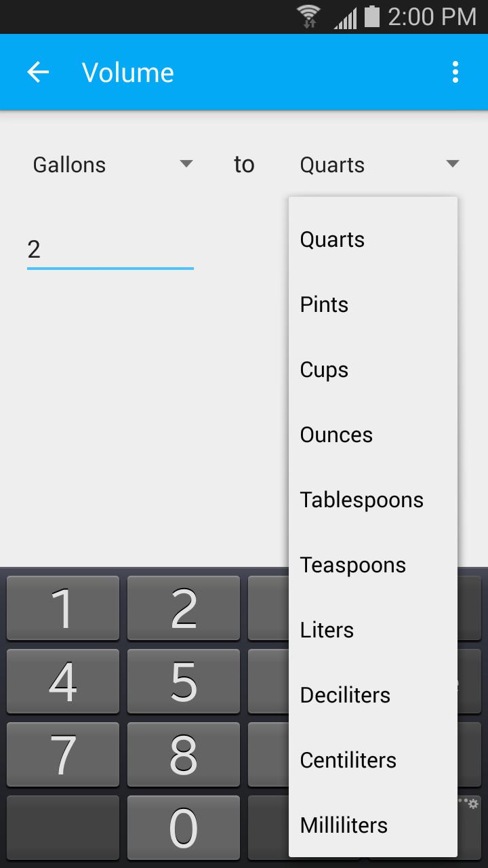Expand the Gallons unit dropdown
The height and width of the screenshot is (868, 488).
pos(113,165)
